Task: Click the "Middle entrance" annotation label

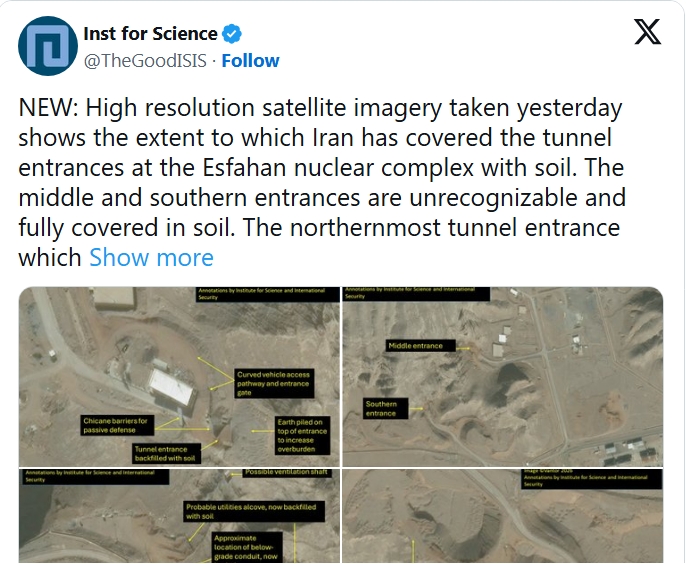Action: pos(414,346)
